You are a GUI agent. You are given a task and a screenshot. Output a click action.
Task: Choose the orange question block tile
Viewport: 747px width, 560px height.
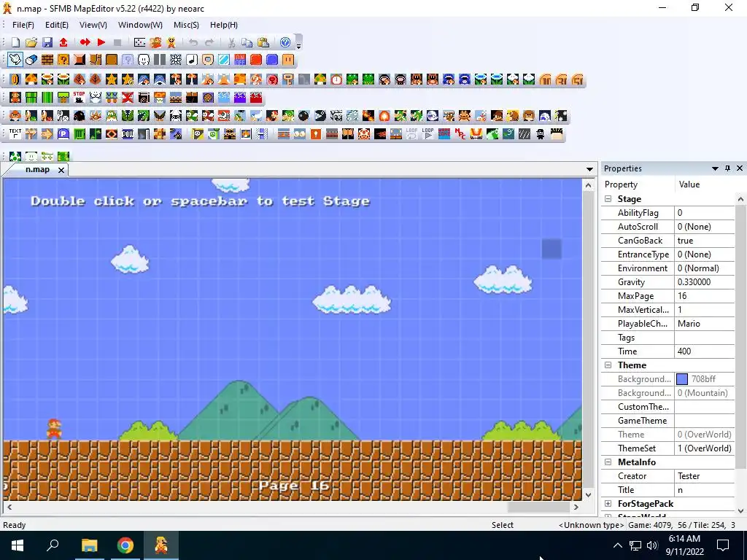pyautogui.click(x=63, y=60)
